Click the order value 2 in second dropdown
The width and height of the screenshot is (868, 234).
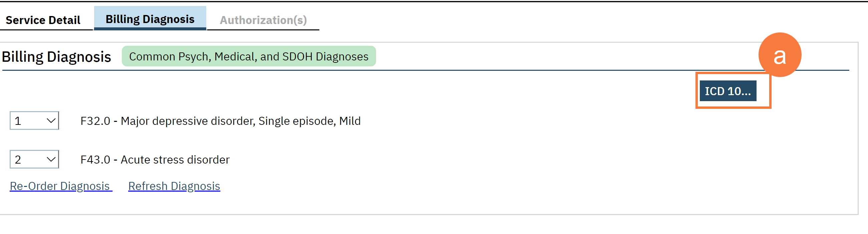[x=18, y=160]
